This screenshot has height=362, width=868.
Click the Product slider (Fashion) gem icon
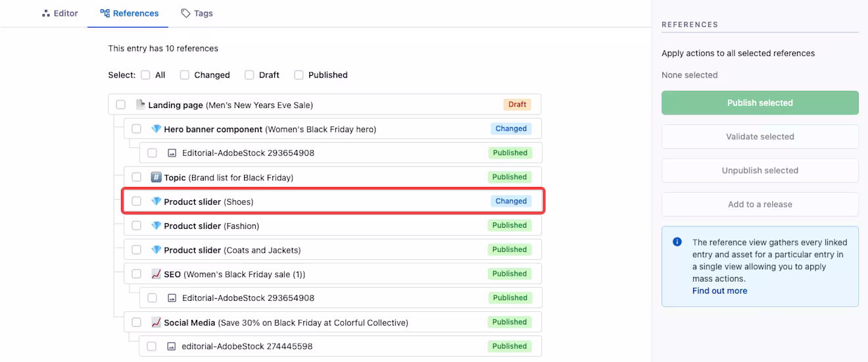click(x=156, y=226)
